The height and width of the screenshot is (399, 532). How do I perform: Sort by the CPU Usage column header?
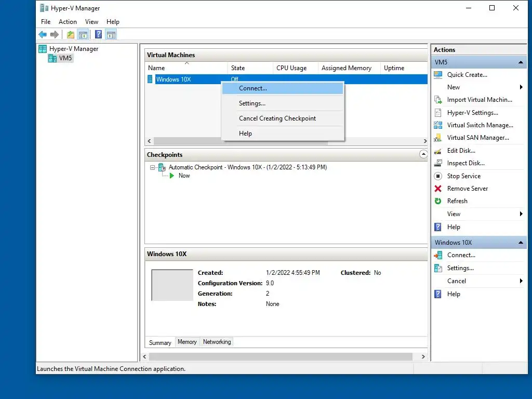pyautogui.click(x=296, y=68)
